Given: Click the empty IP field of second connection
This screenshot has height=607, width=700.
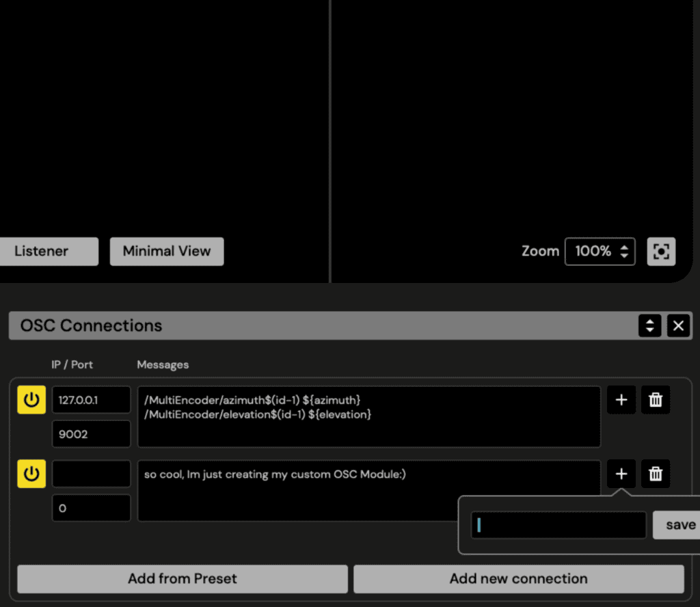Looking at the screenshot, I should [x=92, y=474].
